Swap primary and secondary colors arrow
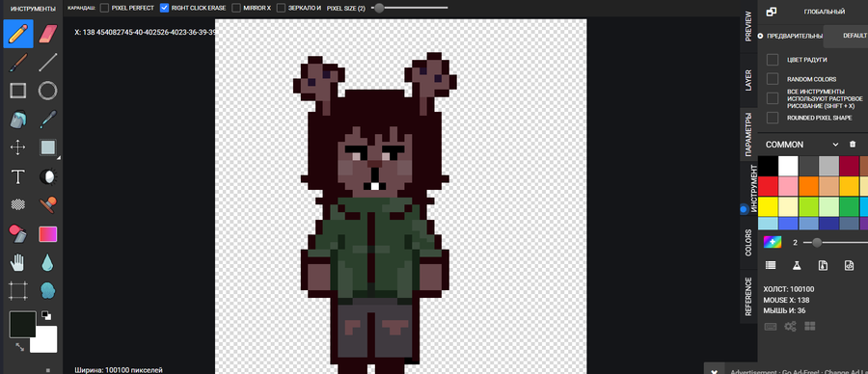Screen dimensions: 868x374 20,347
